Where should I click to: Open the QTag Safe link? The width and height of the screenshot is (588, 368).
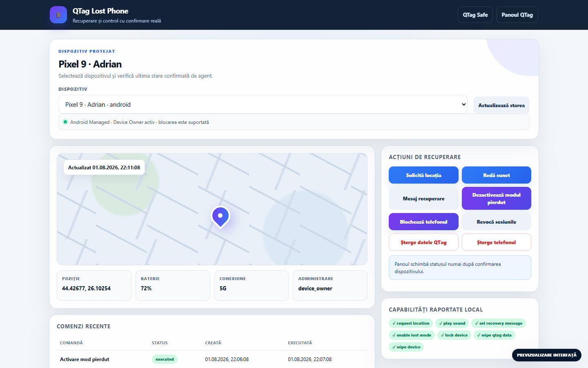click(x=475, y=15)
